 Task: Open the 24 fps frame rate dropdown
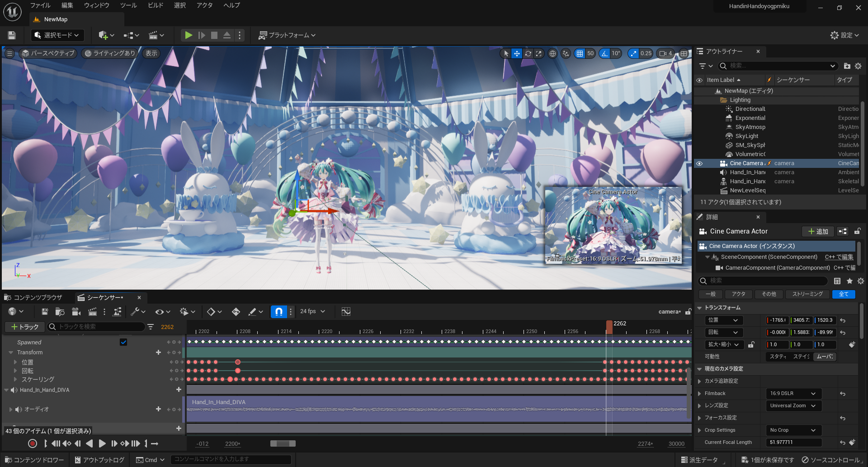pyautogui.click(x=312, y=311)
